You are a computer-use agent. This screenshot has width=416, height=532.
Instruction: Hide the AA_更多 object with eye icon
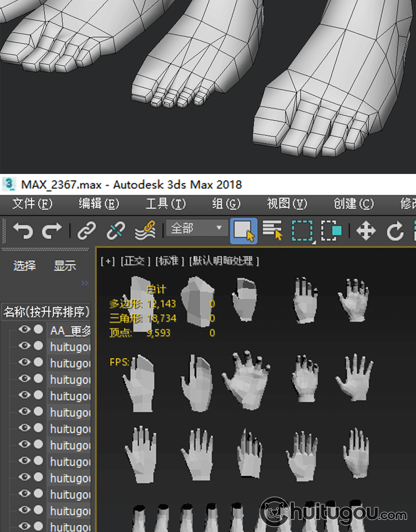pos(24,330)
